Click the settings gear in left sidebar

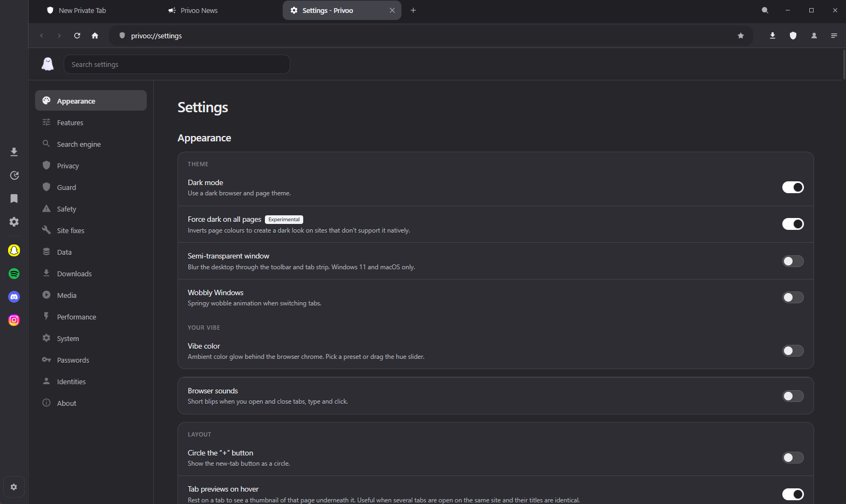[x=14, y=222]
